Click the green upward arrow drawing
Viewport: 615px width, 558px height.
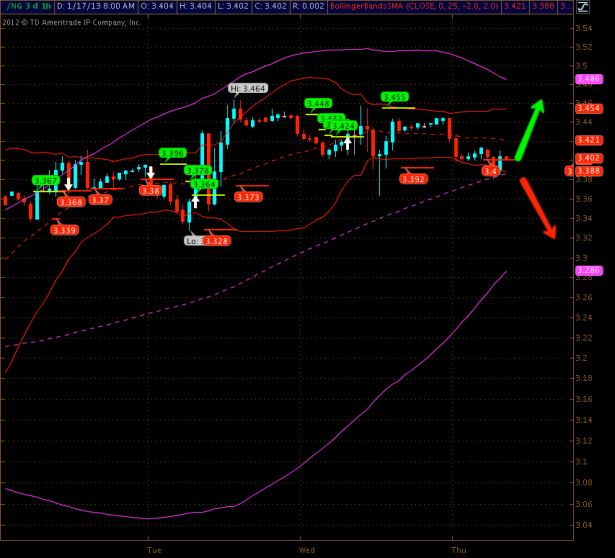pyautogui.click(x=530, y=128)
